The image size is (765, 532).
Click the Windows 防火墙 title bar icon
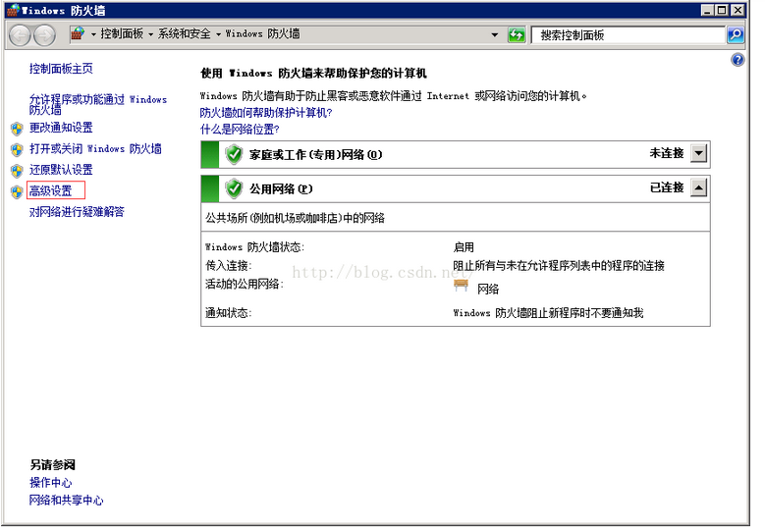click(13, 10)
